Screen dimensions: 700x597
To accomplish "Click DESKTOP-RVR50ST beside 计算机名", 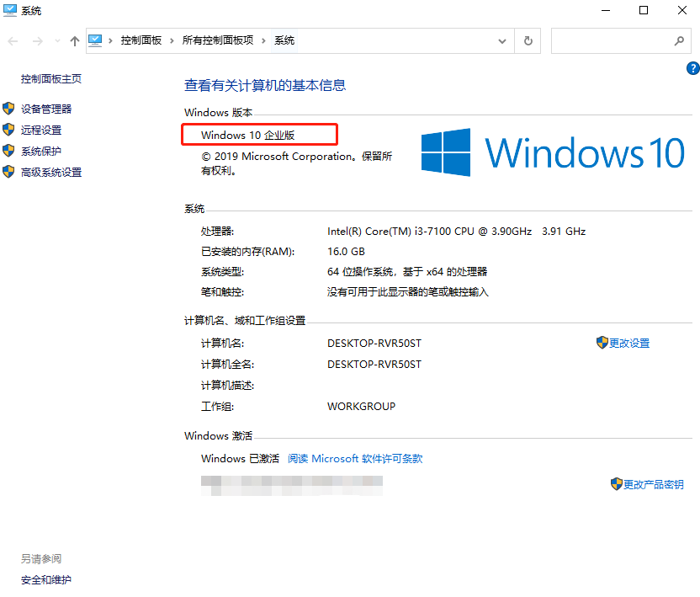I will tap(374, 344).
